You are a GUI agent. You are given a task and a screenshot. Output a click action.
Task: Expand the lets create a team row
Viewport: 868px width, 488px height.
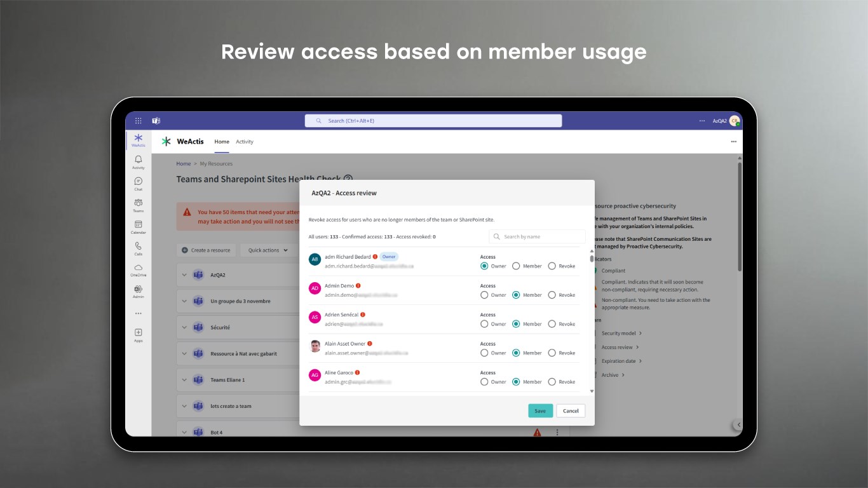[x=184, y=406]
